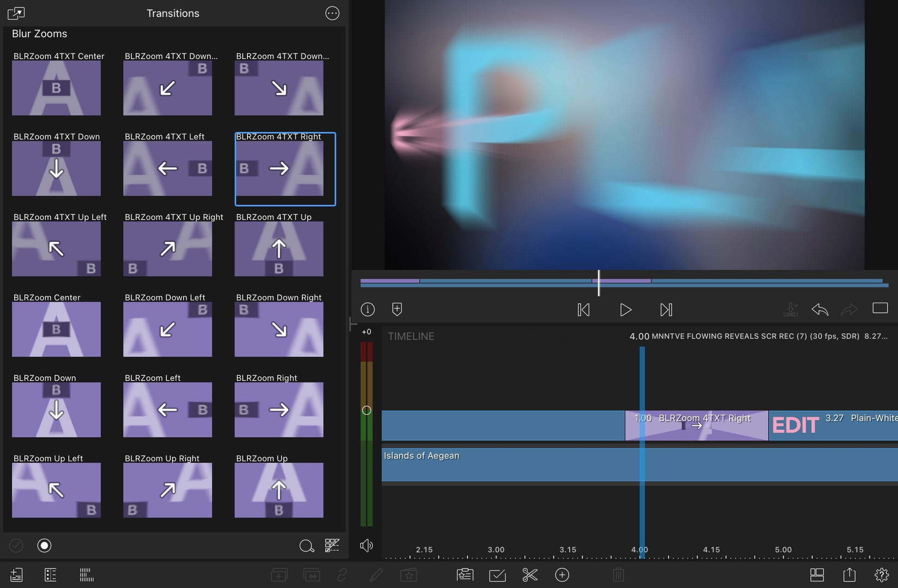Click the search magnifier in Transitions panel
The height and width of the screenshot is (588, 898).
tap(306, 546)
